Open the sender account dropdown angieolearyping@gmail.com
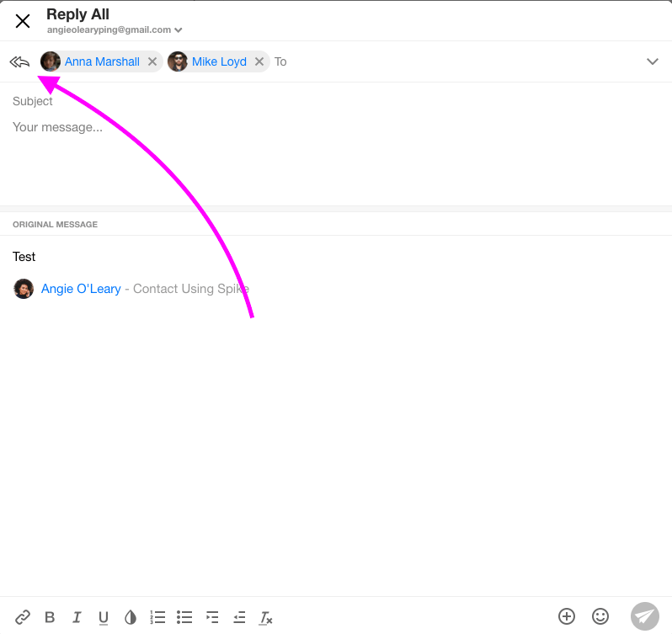Screen dimensions: 672x634 pyautogui.click(x=115, y=30)
